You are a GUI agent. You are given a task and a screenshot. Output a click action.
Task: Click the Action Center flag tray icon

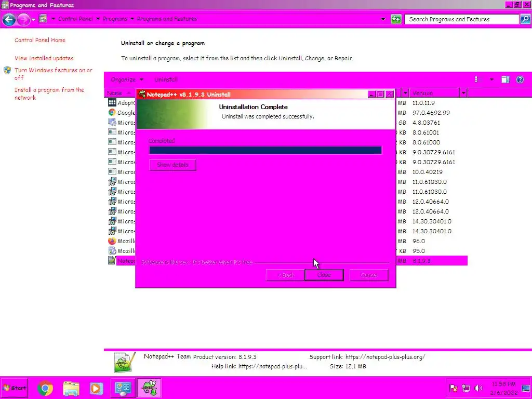(453, 388)
